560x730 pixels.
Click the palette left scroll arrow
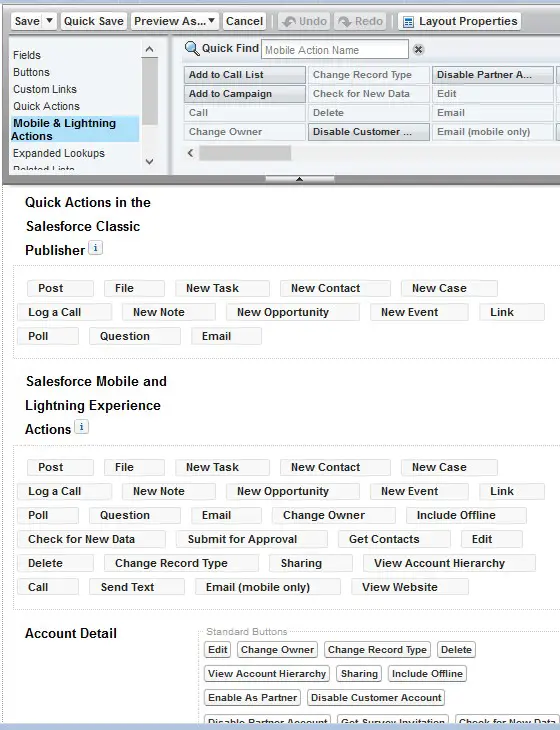click(190, 153)
